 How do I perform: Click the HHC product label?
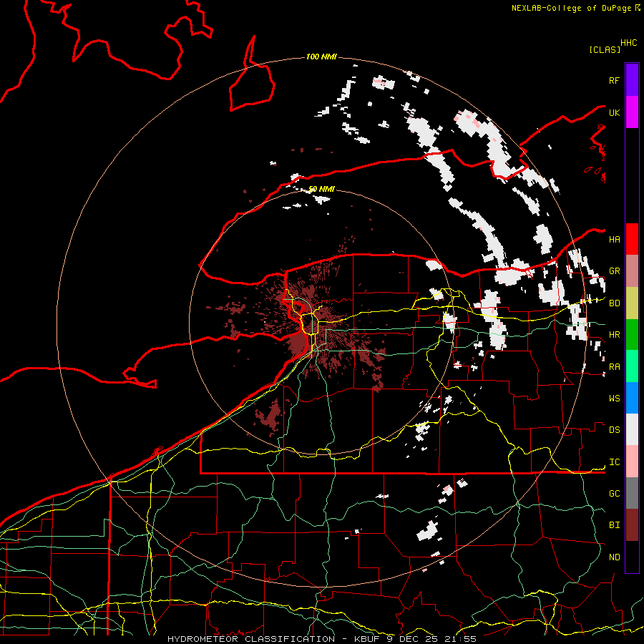(x=628, y=43)
